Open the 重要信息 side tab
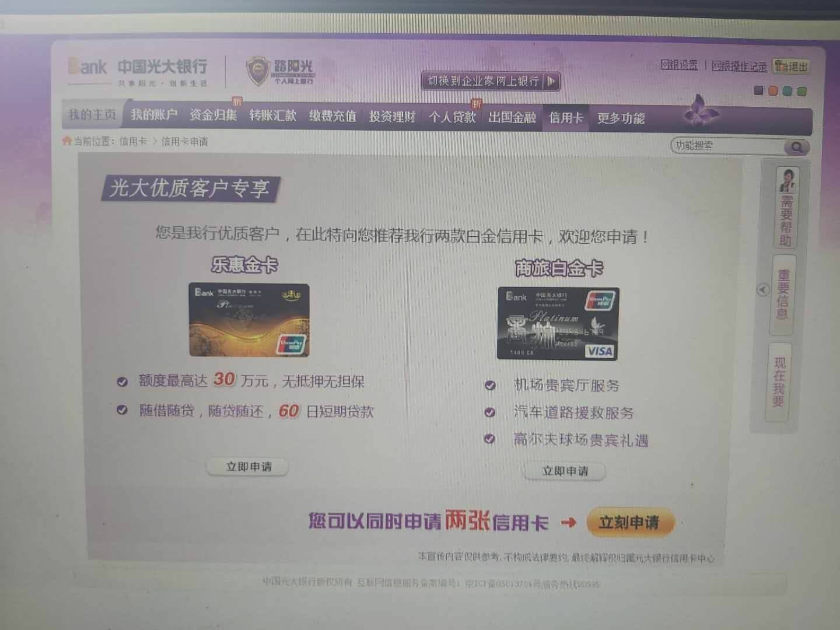This screenshot has width=840, height=630. pyautogui.click(x=783, y=295)
